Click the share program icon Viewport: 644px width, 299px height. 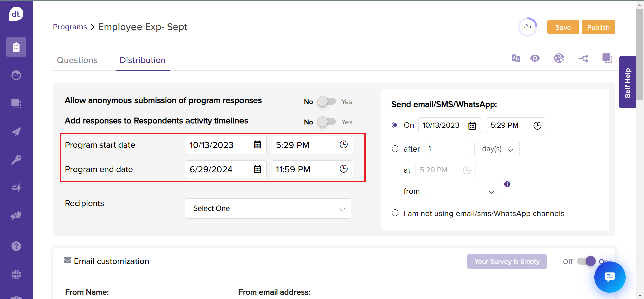pyautogui.click(x=583, y=59)
